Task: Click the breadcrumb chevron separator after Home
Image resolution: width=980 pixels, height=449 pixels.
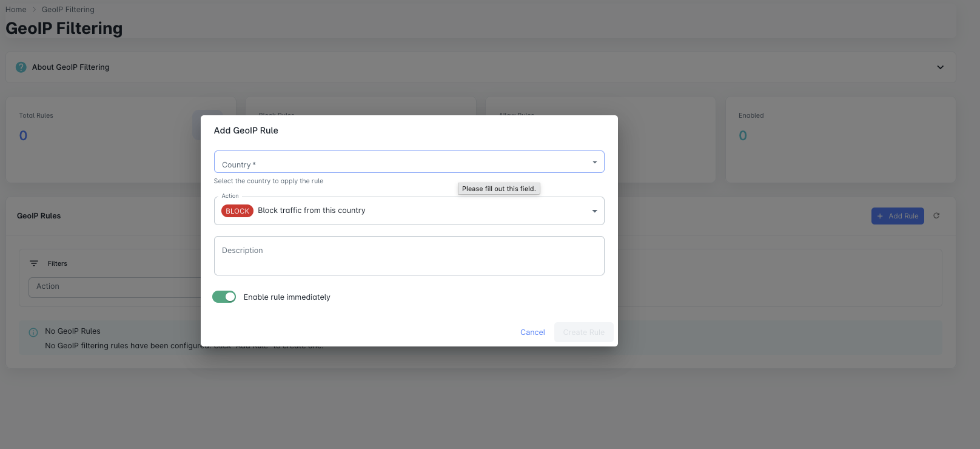Action: pos(34,10)
